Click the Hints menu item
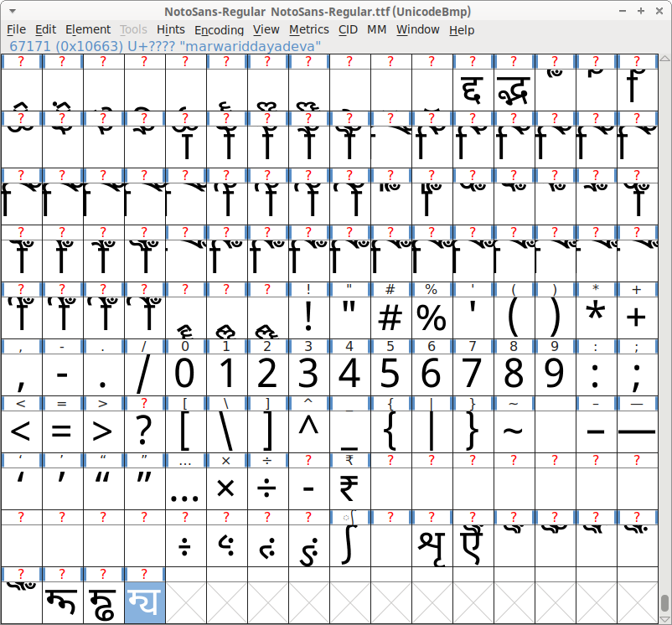The height and width of the screenshot is (625, 672). tap(171, 29)
